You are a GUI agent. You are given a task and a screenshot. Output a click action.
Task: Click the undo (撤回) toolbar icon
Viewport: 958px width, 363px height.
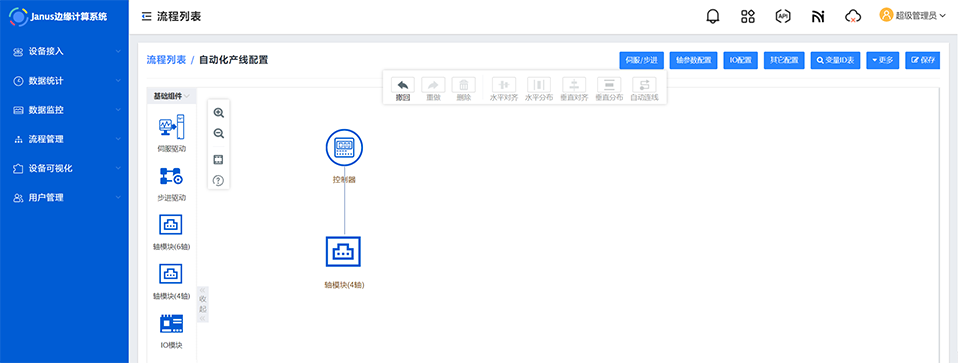[403, 85]
